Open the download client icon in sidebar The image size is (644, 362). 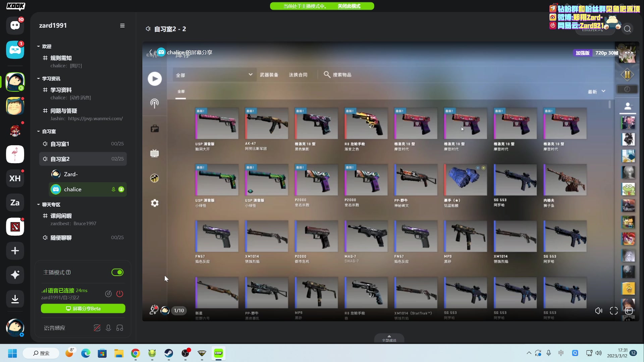pos(15,299)
